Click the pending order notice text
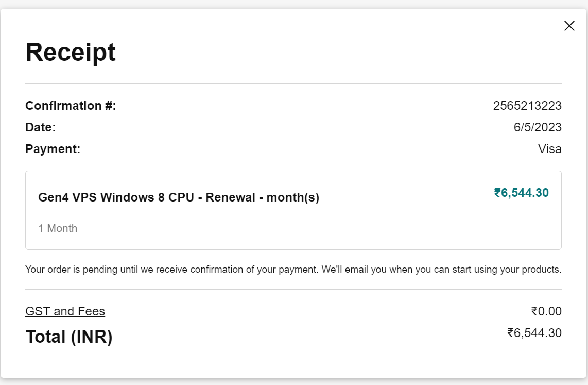This screenshot has height=385, width=588. (x=293, y=270)
